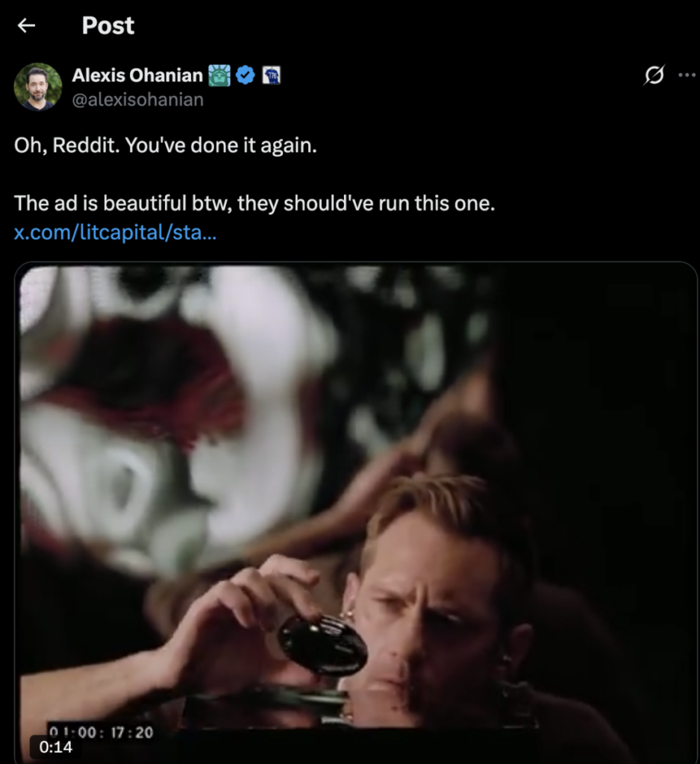Click the Statue of Liberty emoji
Image resolution: width=700 pixels, height=764 pixels.
click(220, 75)
